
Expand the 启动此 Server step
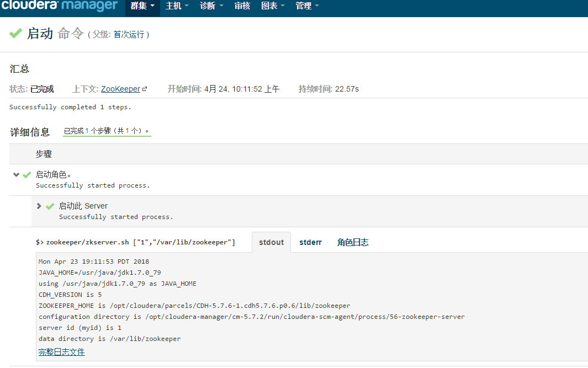coord(39,206)
